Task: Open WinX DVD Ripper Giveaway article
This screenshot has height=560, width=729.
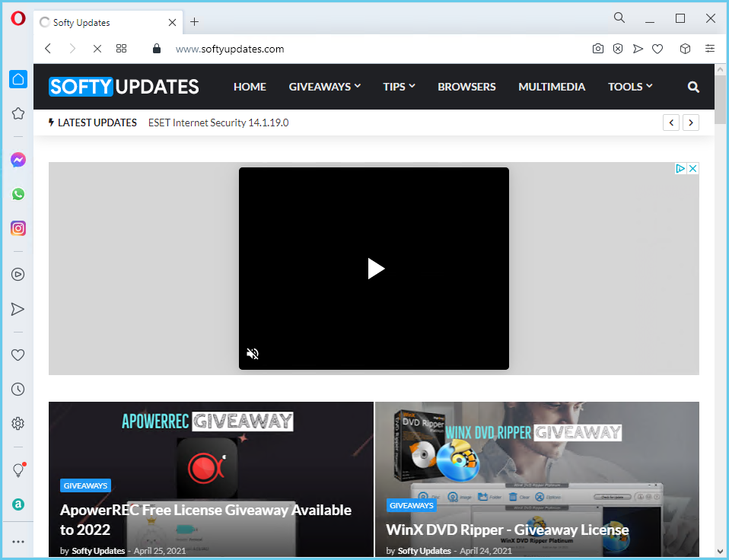Action: (x=508, y=530)
